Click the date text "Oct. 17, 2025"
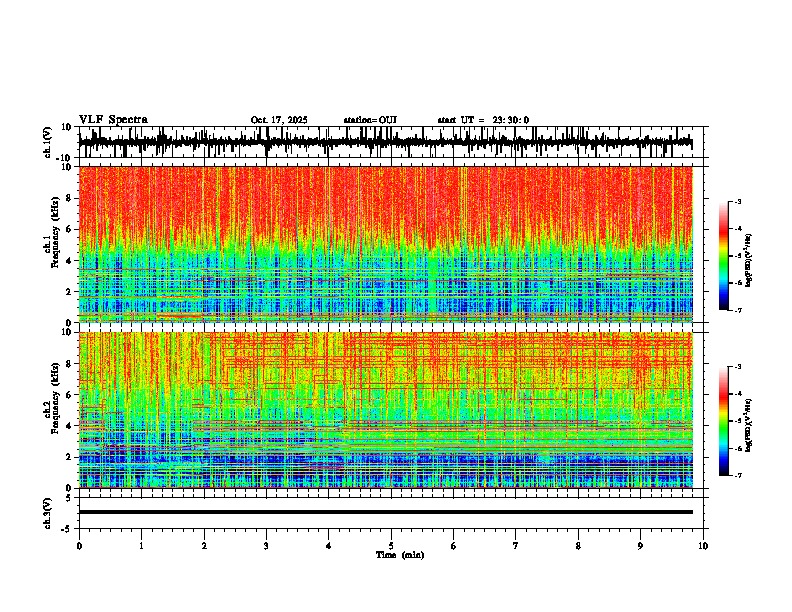Image resolution: width=792 pixels, height=612 pixels. click(x=279, y=120)
